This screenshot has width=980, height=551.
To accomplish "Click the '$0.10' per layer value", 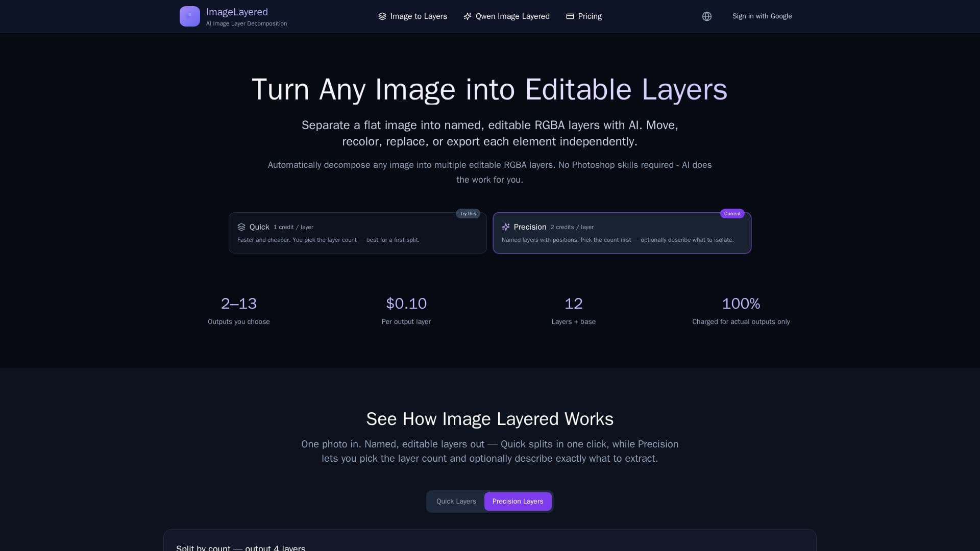I will (x=406, y=304).
